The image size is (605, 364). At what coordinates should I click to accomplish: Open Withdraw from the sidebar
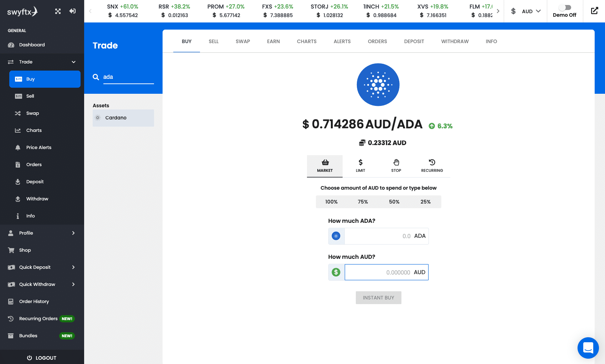tap(45, 199)
